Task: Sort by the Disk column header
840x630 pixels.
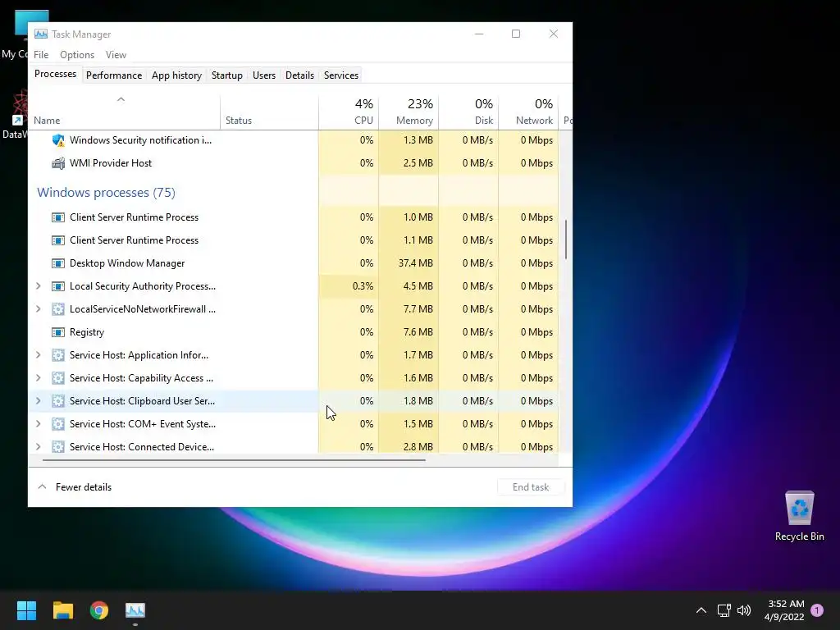Action: [x=468, y=112]
